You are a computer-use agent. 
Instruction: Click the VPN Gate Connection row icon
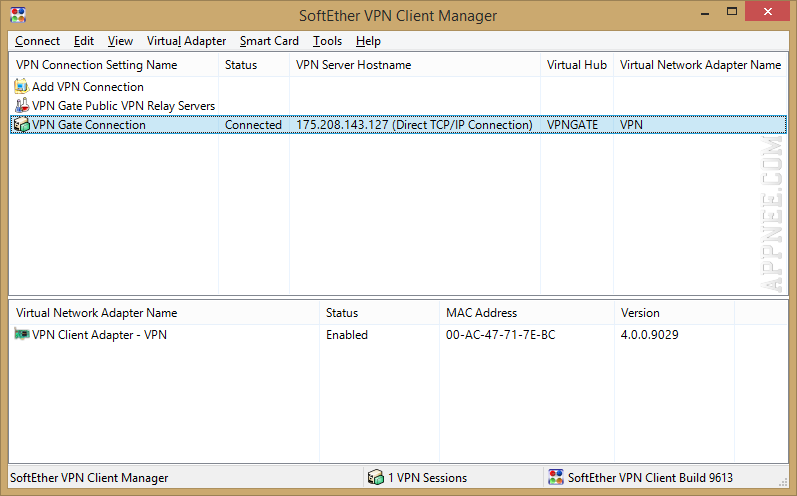[x=21, y=125]
